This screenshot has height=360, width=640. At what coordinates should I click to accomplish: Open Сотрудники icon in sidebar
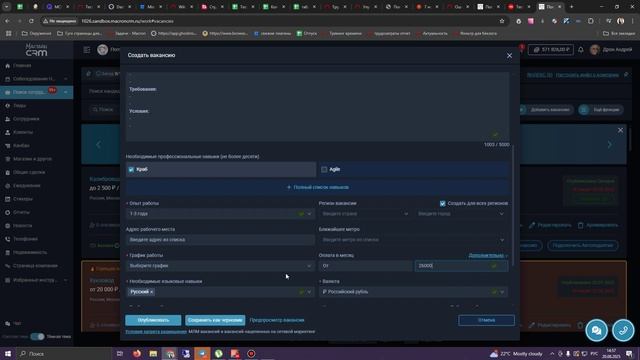(x=7, y=119)
